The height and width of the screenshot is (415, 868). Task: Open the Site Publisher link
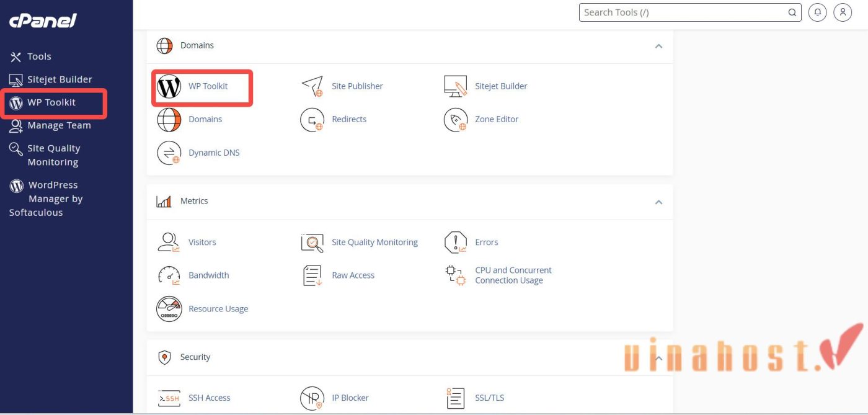[357, 86]
